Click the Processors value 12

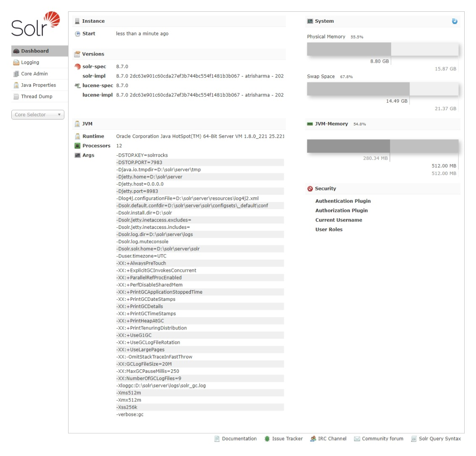click(x=119, y=146)
